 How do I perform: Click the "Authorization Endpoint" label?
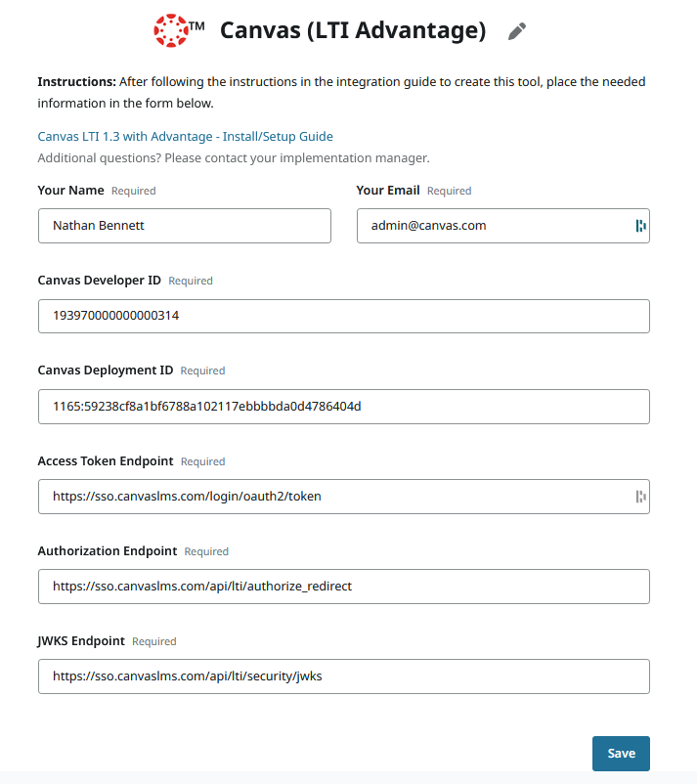pyautogui.click(x=108, y=551)
